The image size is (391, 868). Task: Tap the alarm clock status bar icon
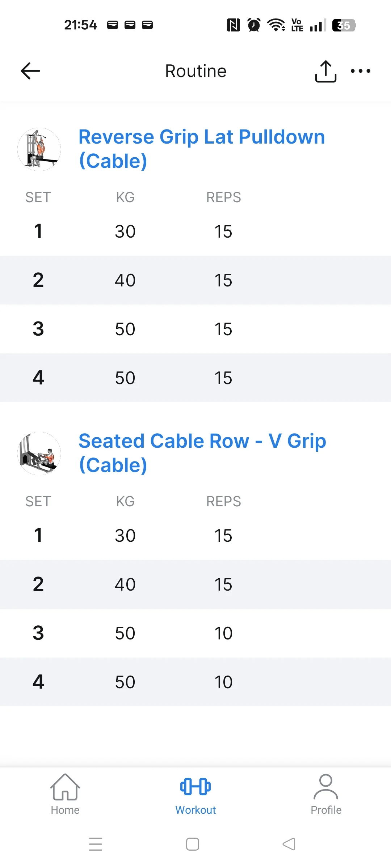point(254,25)
